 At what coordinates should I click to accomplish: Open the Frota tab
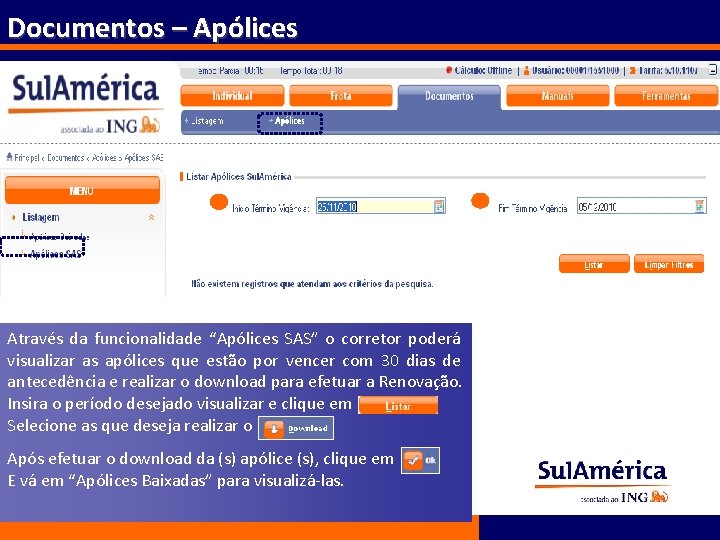341,96
